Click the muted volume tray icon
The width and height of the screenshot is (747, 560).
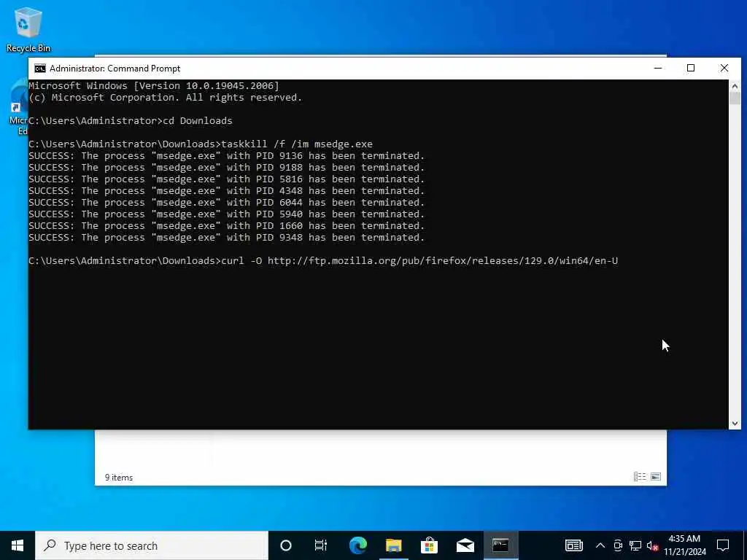(652, 545)
